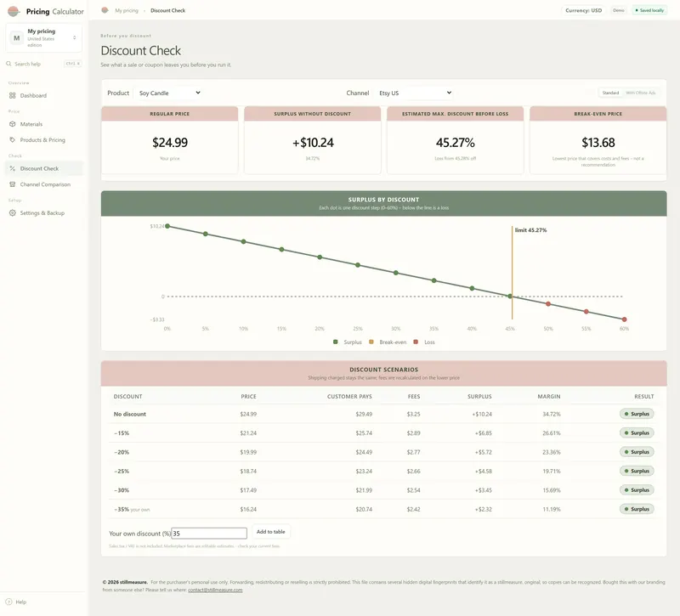The width and height of the screenshot is (680, 616).
Task: Open Channel Comparison page
Action: pos(43,184)
